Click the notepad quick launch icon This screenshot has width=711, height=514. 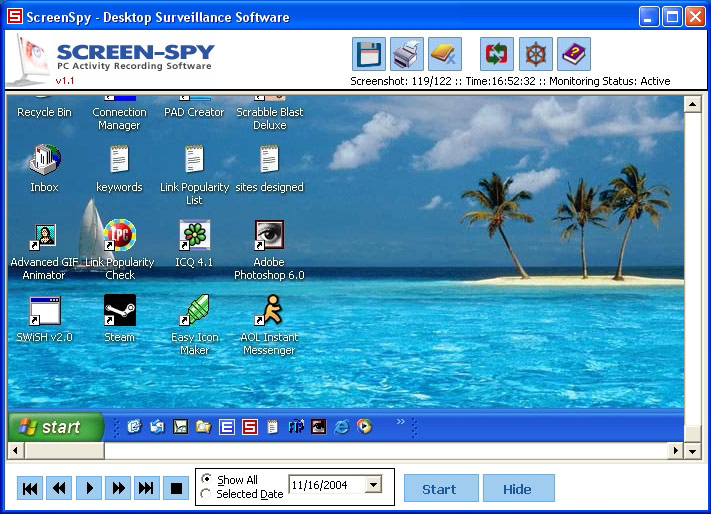pyautogui.click(x=273, y=427)
